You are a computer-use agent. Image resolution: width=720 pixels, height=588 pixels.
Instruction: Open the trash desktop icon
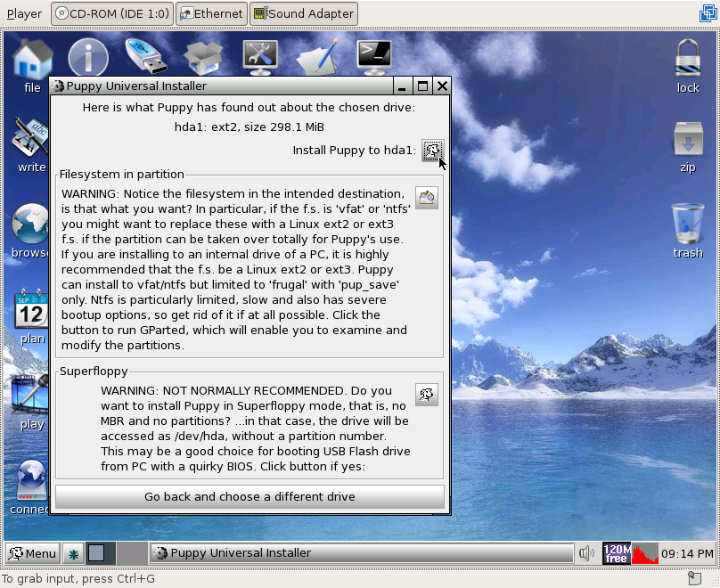coord(687,232)
